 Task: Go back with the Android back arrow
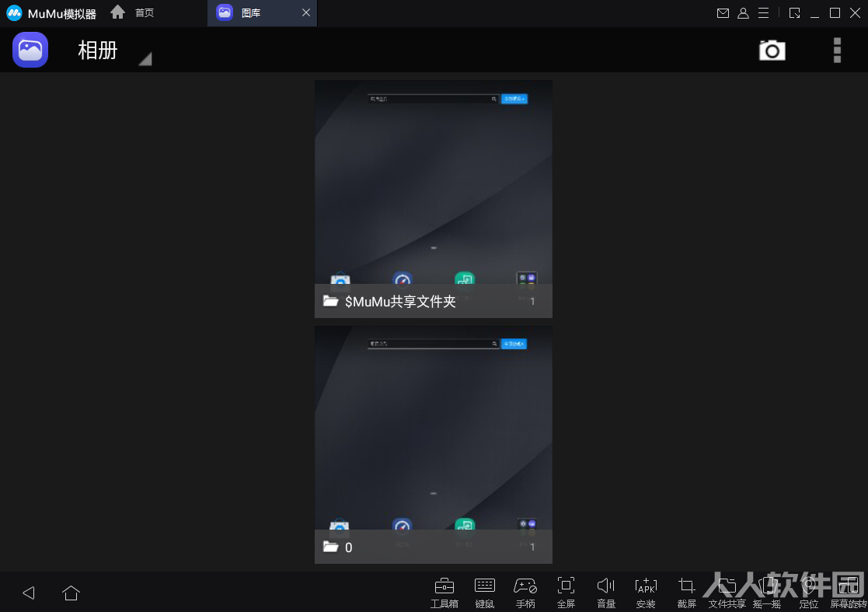[29, 593]
